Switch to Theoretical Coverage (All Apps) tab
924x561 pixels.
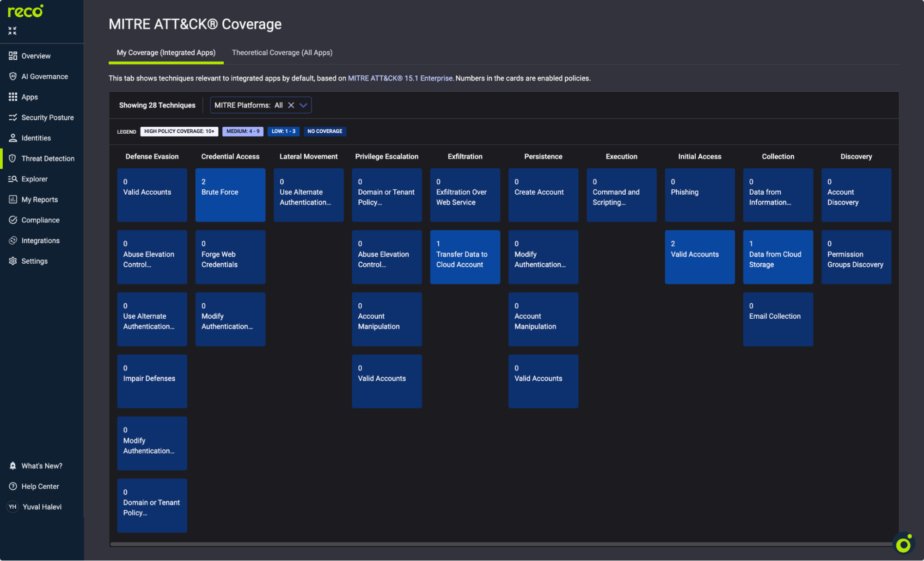click(282, 52)
